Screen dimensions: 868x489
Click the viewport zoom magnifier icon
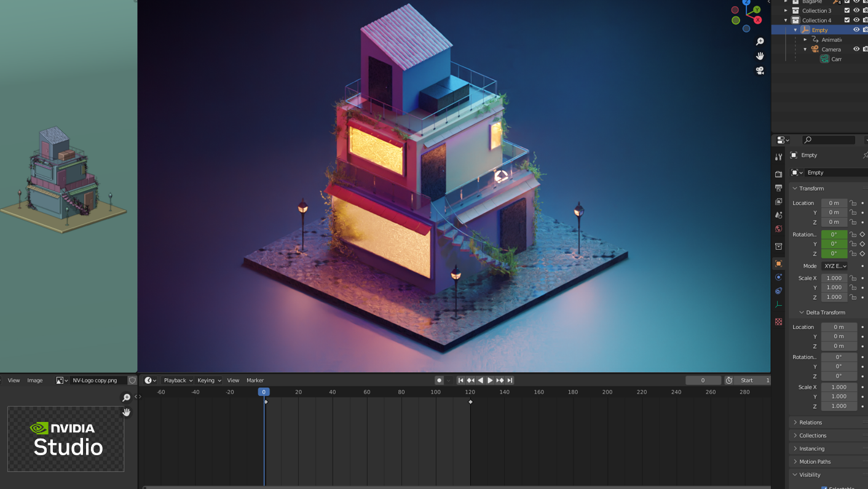[x=760, y=41]
